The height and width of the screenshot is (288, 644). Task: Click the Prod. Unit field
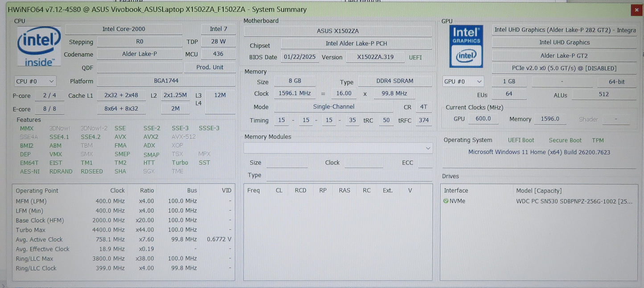click(210, 68)
